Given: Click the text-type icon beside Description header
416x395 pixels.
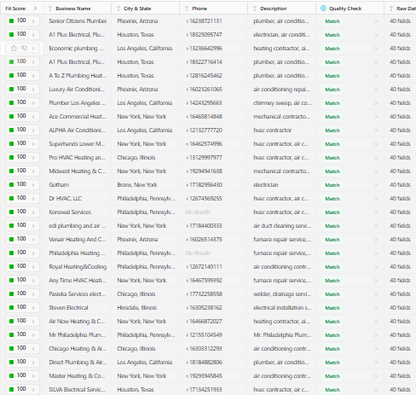Looking at the screenshot, I should pyautogui.click(x=255, y=9).
